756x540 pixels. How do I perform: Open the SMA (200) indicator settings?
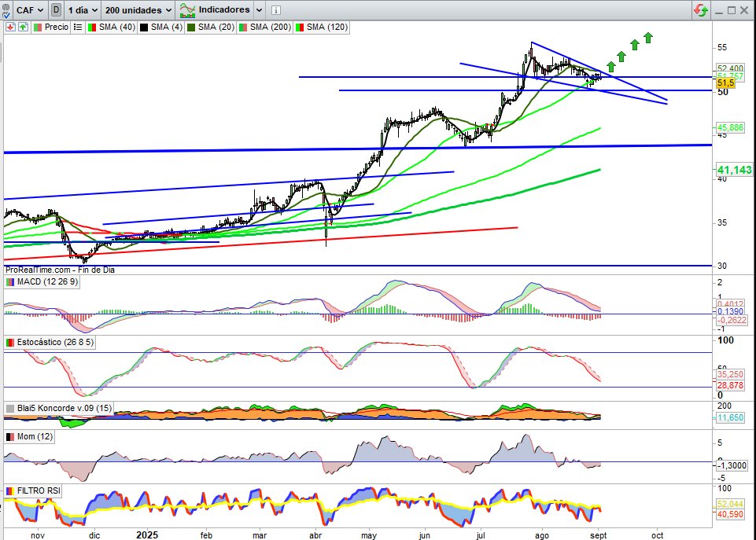coord(265,27)
